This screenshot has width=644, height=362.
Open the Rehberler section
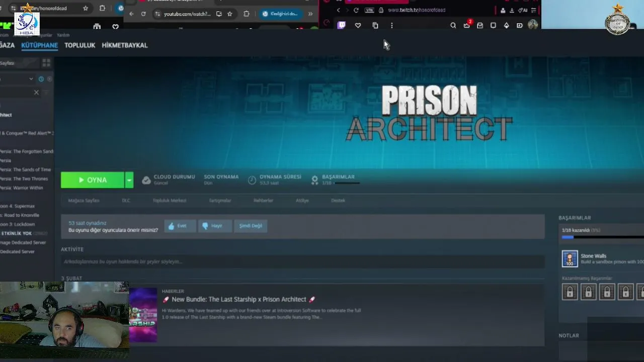(263, 201)
